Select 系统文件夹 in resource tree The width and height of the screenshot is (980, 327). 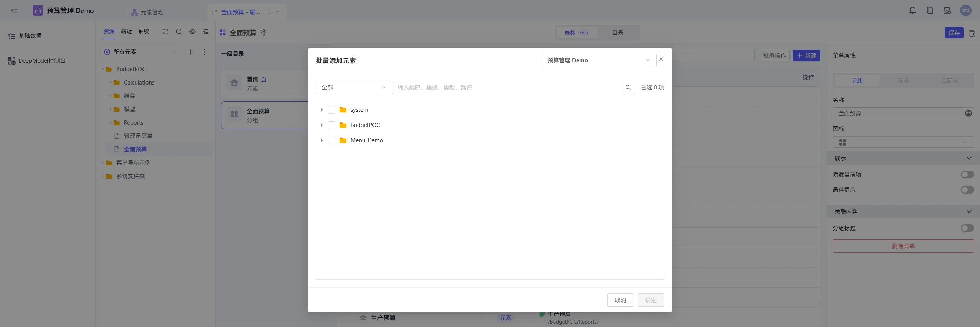tap(131, 176)
